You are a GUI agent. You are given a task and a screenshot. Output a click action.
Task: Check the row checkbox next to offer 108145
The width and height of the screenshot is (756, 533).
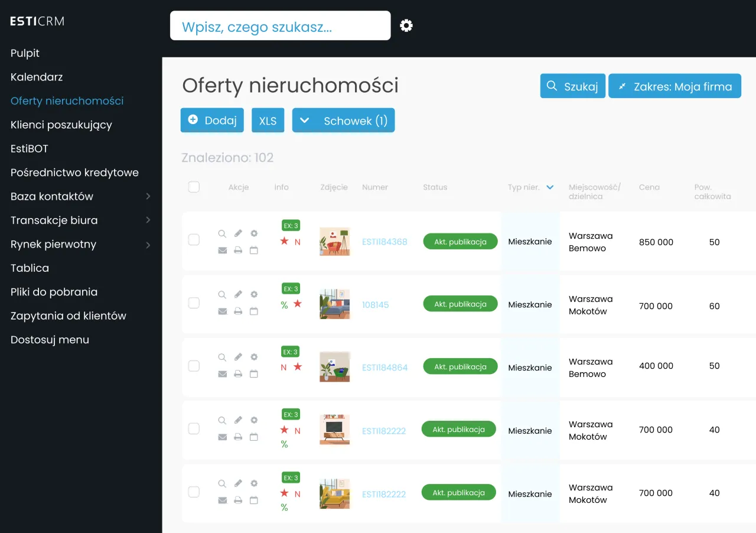(194, 303)
